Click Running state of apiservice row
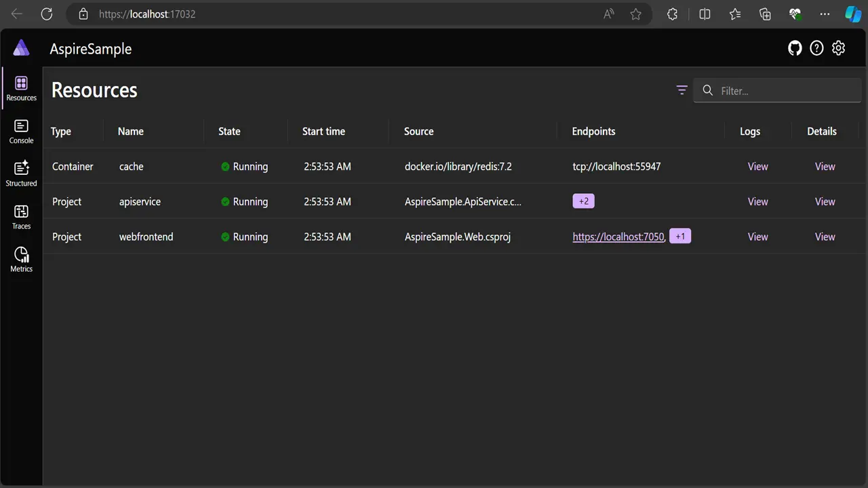This screenshot has height=488, width=868. (x=245, y=201)
